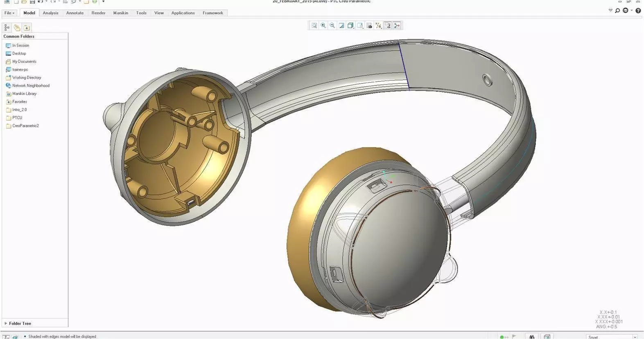Open the quick access customize dropdown arrow
The height and width of the screenshot is (339, 644).
coord(103,2)
